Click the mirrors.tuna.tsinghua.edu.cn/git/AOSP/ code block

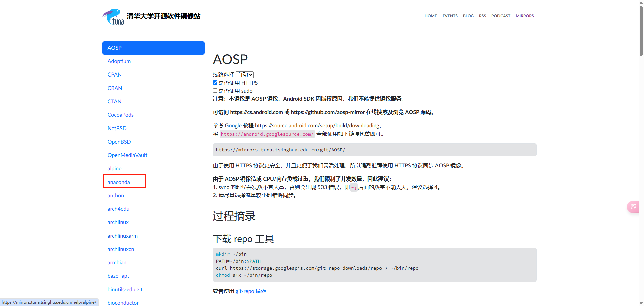point(374,150)
